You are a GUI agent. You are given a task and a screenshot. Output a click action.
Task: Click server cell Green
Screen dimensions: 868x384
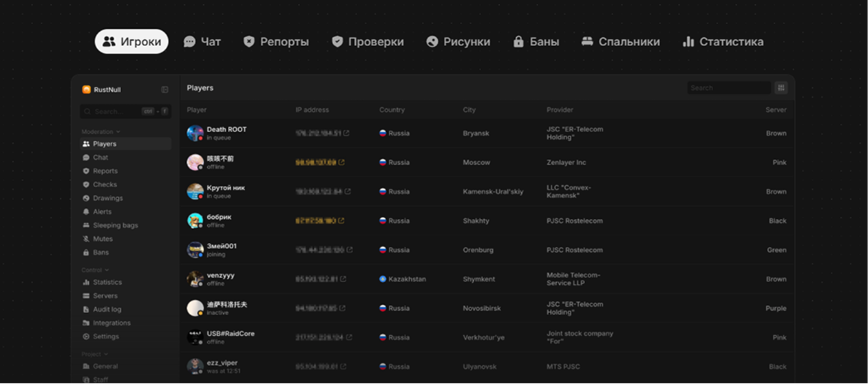point(776,250)
